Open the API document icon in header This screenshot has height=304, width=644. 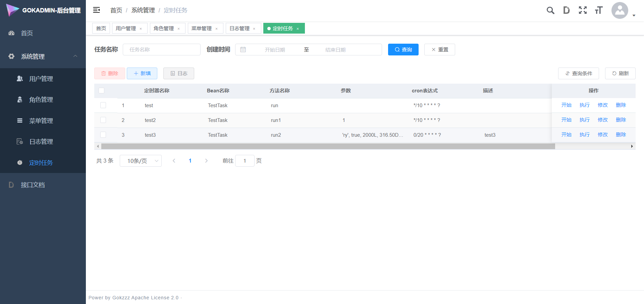(566, 10)
